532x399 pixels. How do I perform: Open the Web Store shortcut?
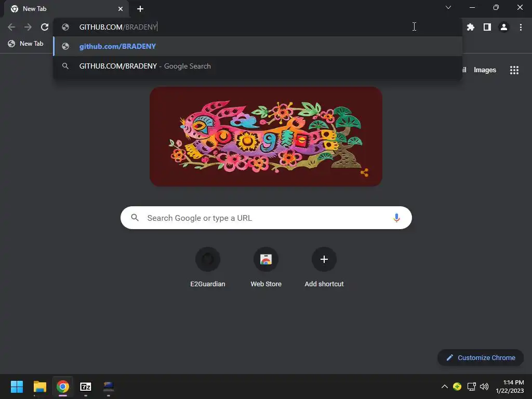266,268
